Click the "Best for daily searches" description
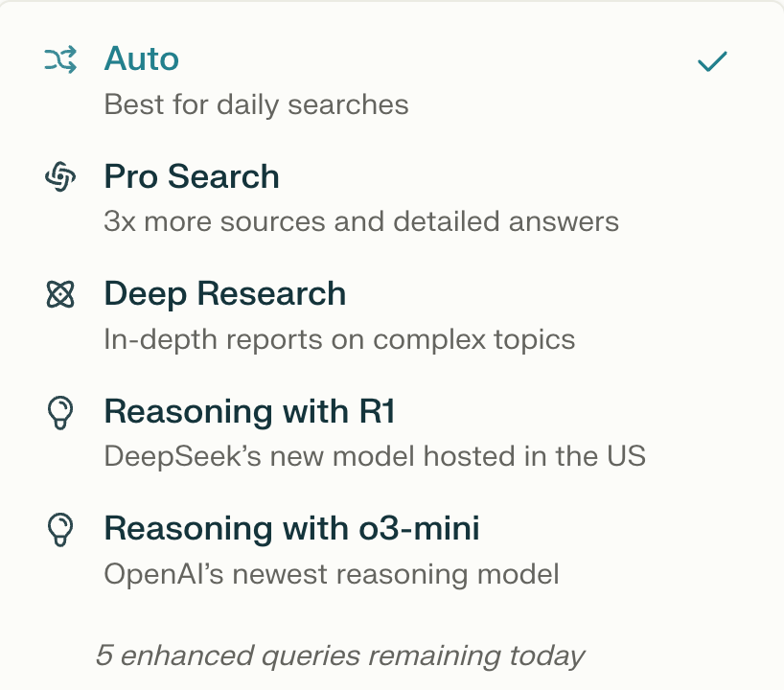 [256, 104]
